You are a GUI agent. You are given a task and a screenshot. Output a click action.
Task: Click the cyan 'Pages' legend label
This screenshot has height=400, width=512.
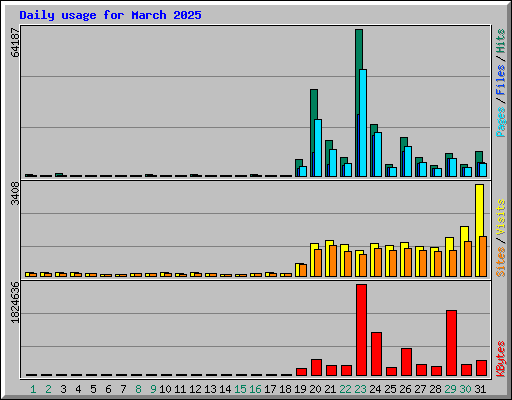[x=501, y=122]
